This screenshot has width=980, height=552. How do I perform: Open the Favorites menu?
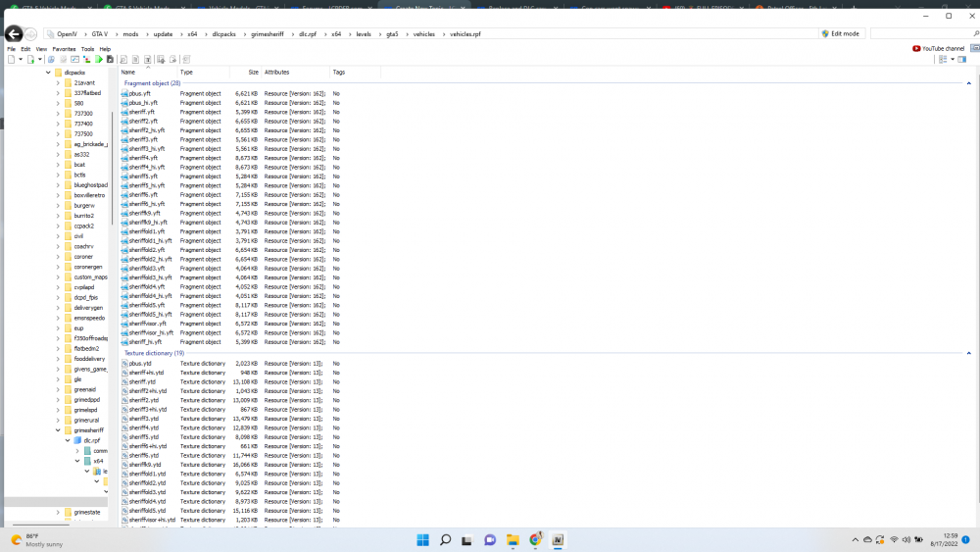click(64, 49)
